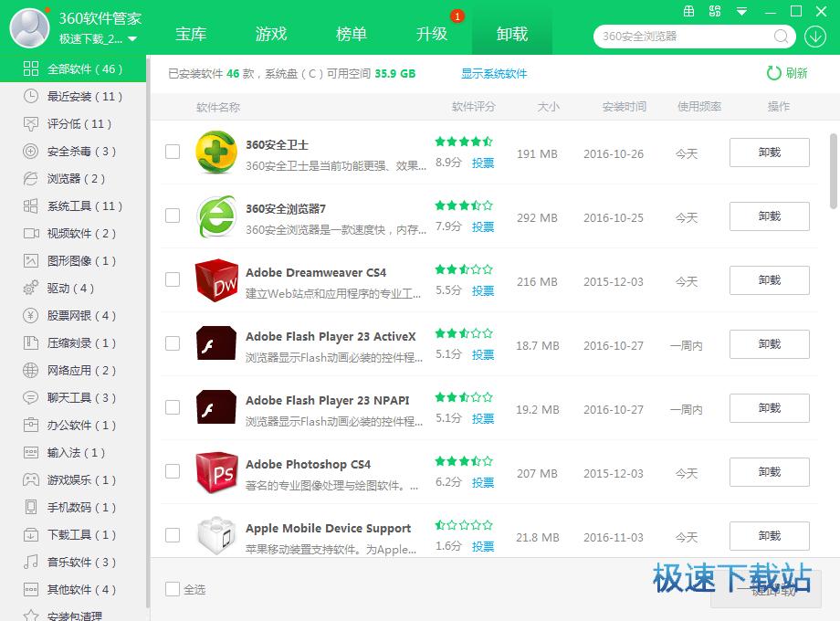Open the 宝库 tab
Image resolution: width=840 pixels, height=621 pixels.
[x=191, y=34]
